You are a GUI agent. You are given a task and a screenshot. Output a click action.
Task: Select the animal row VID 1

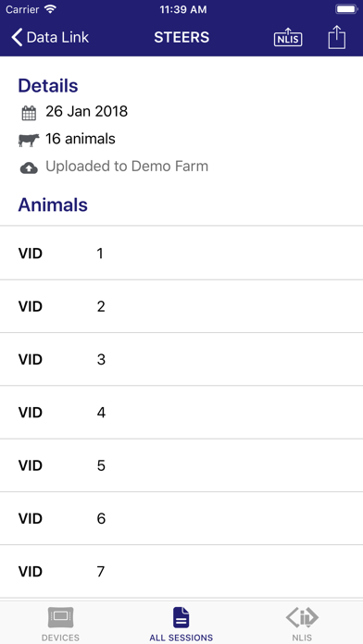pyautogui.click(x=181, y=253)
